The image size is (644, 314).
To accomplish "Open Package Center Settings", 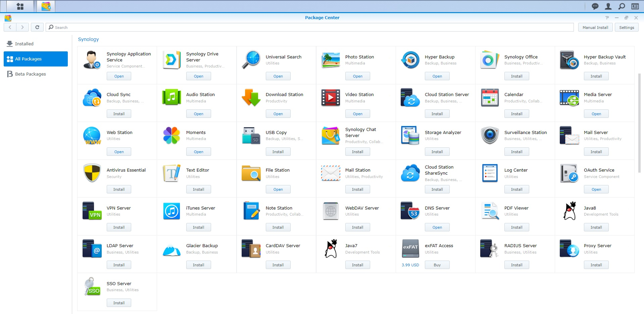I will click(x=627, y=28).
